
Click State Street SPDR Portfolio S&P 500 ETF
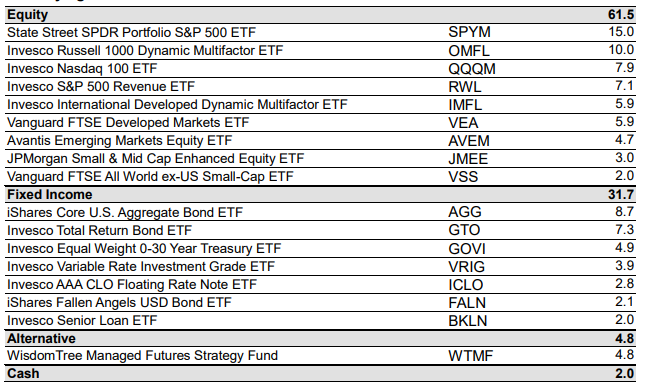[x=131, y=32]
